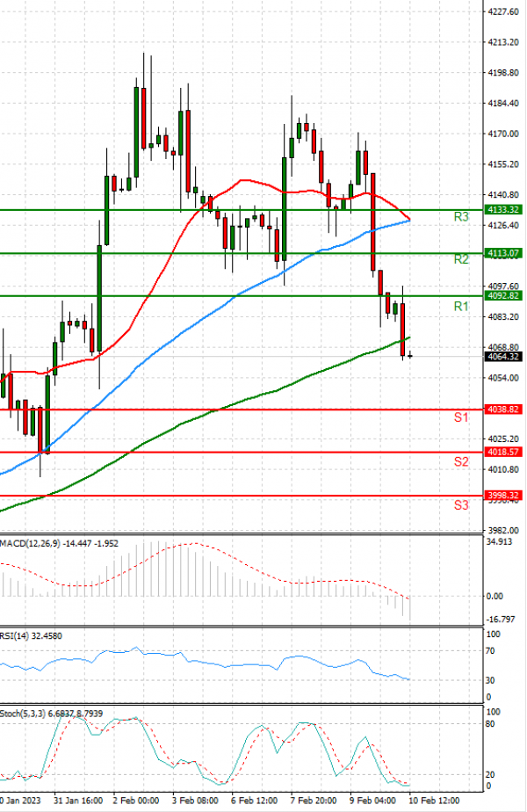This screenshot has height=812, width=527.
Task: Click the current price 4064.32 tag
Action: pos(503,356)
